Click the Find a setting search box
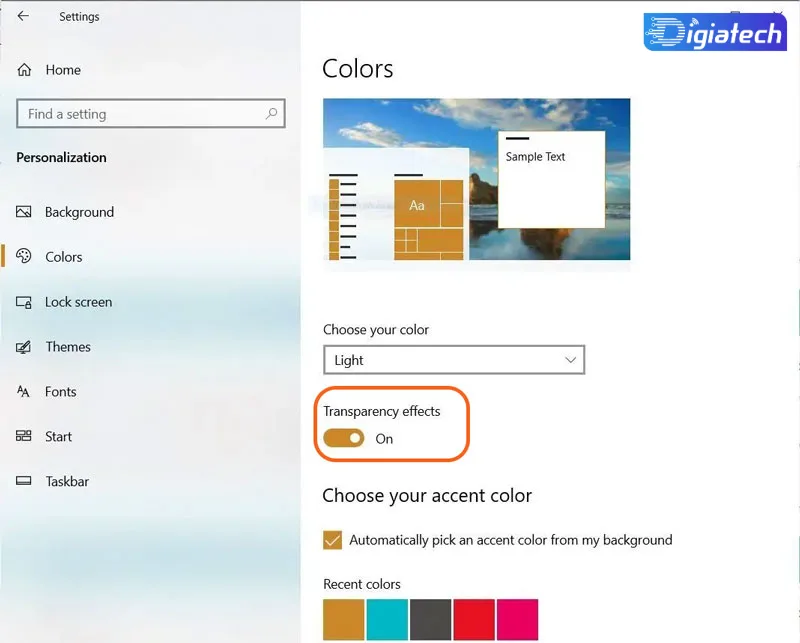Screen dimensions: 800x643 tap(151, 113)
